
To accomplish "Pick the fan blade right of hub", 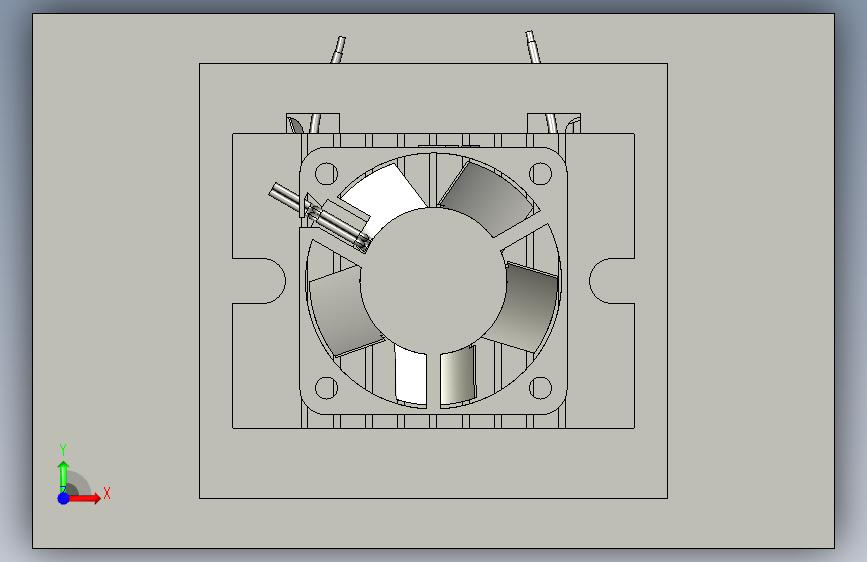I will [x=525, y=307].
